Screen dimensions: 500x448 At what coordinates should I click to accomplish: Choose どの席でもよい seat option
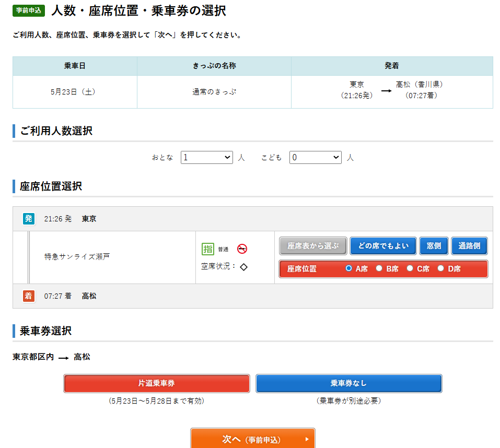(x=383, y=246)
